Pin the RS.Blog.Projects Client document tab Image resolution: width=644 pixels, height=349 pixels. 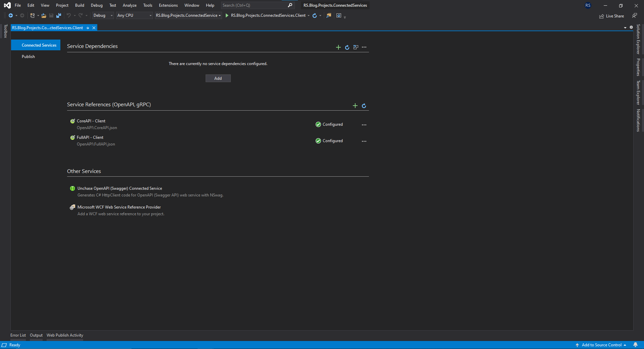click(88, 28)
